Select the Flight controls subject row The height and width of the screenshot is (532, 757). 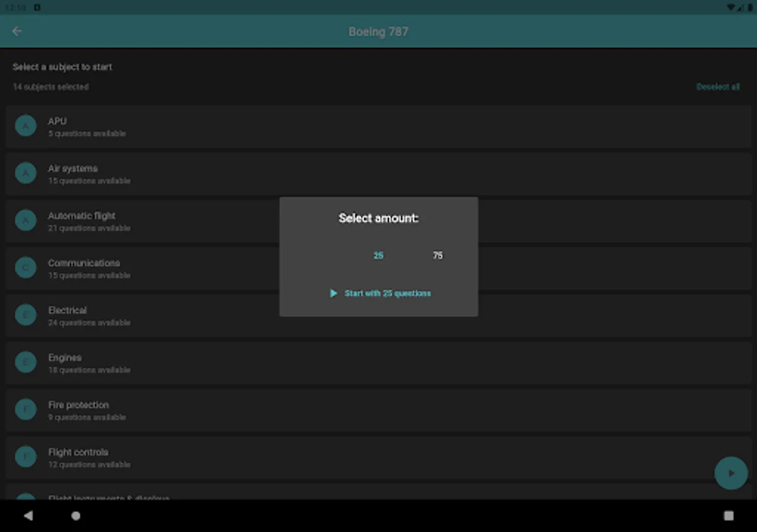378,458
